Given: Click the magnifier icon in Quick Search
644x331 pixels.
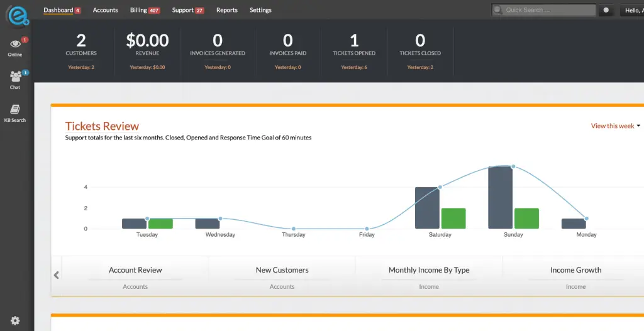Looking at the screenshot, I should pyautogui.click(x=498, y=11).
